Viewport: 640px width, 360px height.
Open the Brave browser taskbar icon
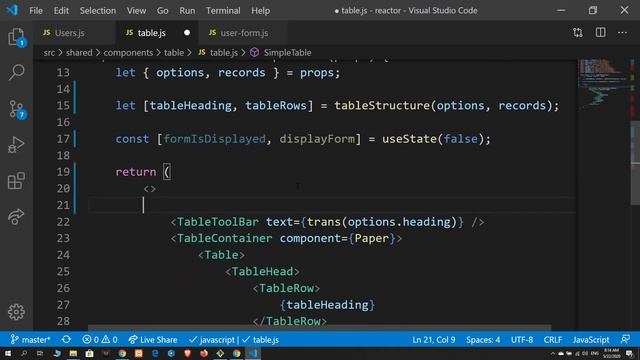(x=187, y=353)
